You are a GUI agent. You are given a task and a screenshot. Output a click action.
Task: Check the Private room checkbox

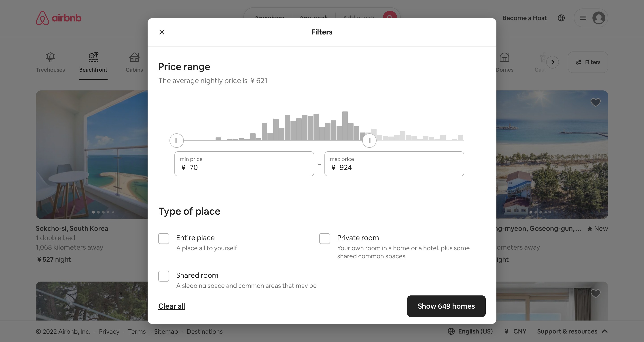(x=324, y=238)
